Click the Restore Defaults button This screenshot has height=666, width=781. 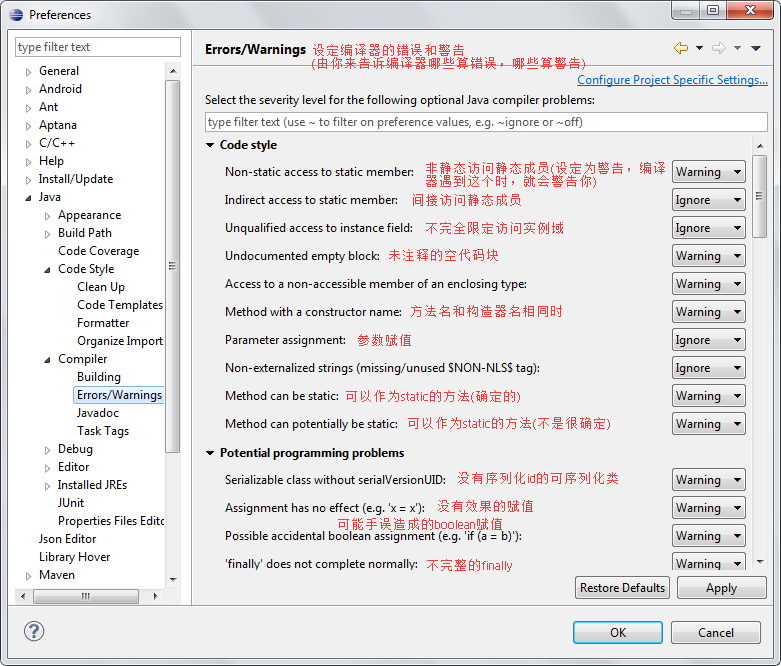tap(622, 588)
